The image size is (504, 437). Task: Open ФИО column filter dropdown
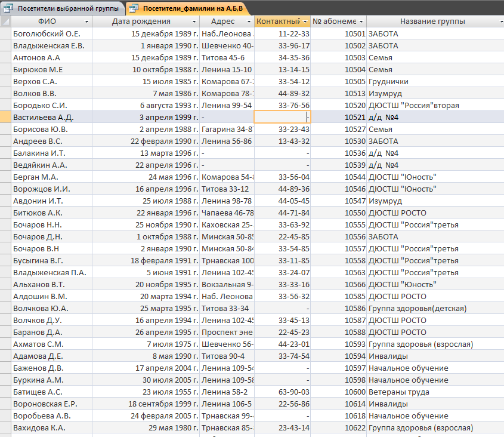point(86,22)
